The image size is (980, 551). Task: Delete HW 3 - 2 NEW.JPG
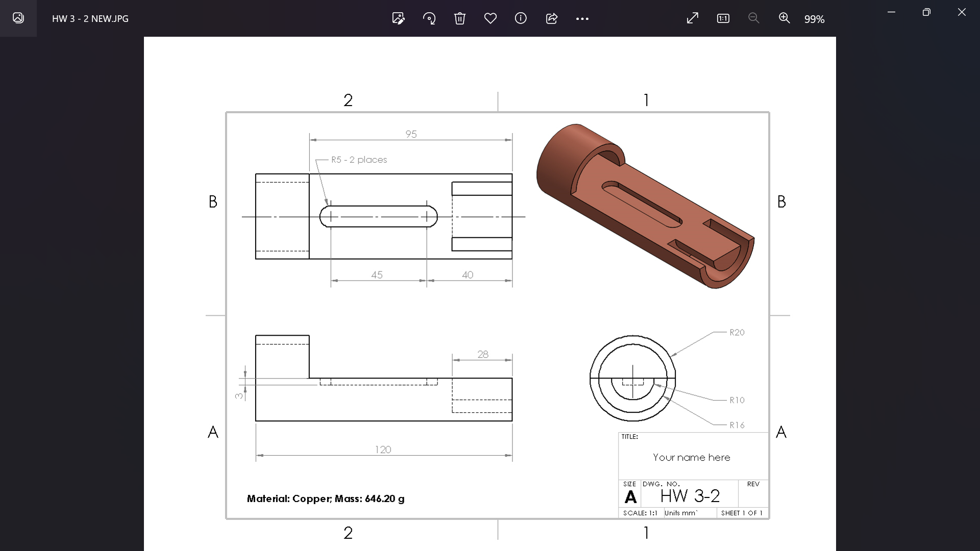(x=460, y=18)
